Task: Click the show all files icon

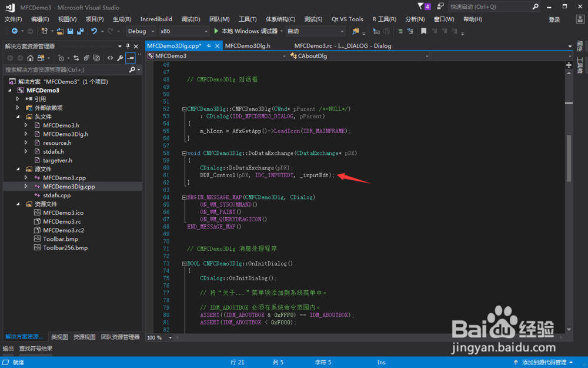Action: [x=96, y=58]
